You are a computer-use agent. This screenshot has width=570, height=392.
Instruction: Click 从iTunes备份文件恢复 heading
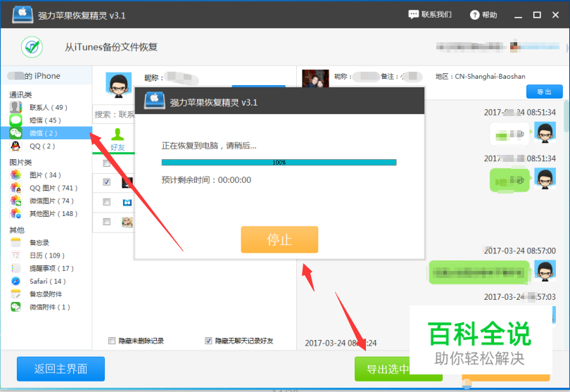coord(111,47)
